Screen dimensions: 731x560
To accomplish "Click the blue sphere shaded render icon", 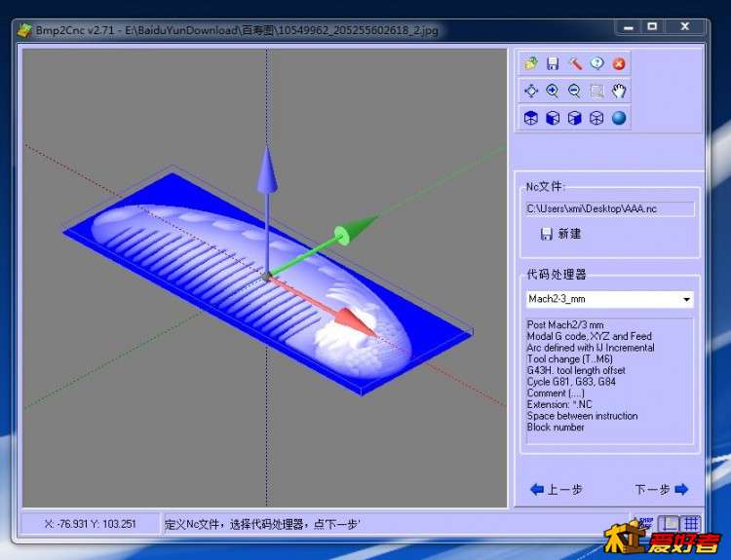I will tap(619, 118).
